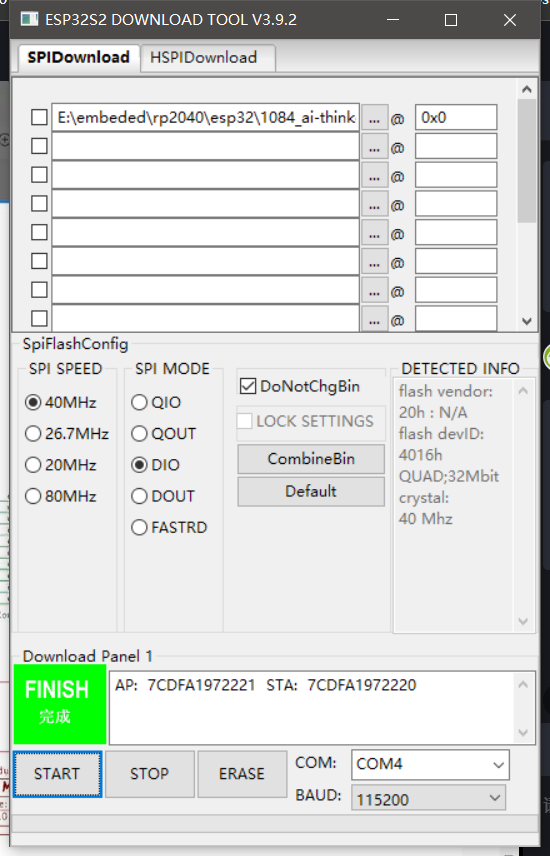The width and height of the screenshot is (550, 856).
Task: Click the empty address field in the third row
Action: (456, 175)
